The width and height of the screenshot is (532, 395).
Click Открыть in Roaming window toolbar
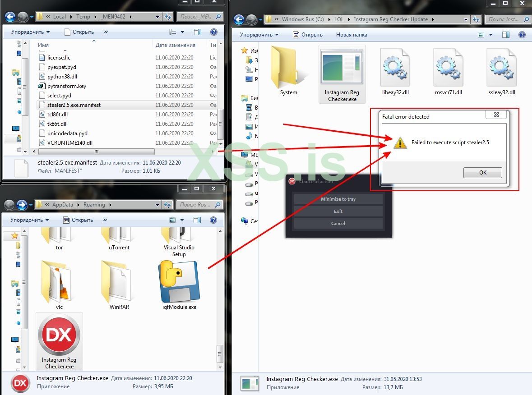click(79, 220)
